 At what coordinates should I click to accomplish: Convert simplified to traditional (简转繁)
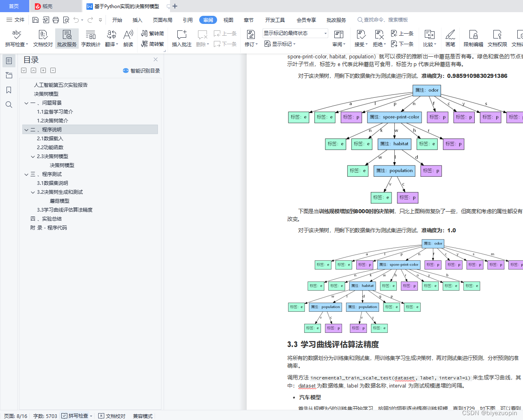point(153,44)
